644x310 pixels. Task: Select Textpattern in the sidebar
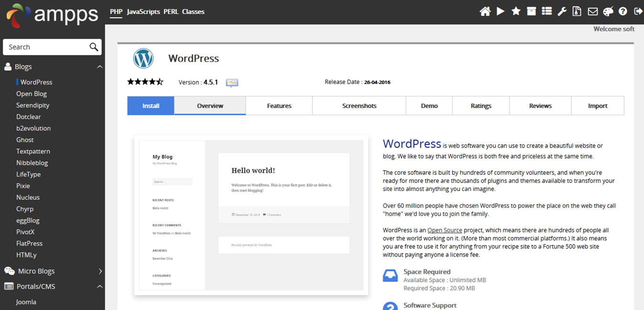pyautogui.click(x=33, y=151)
